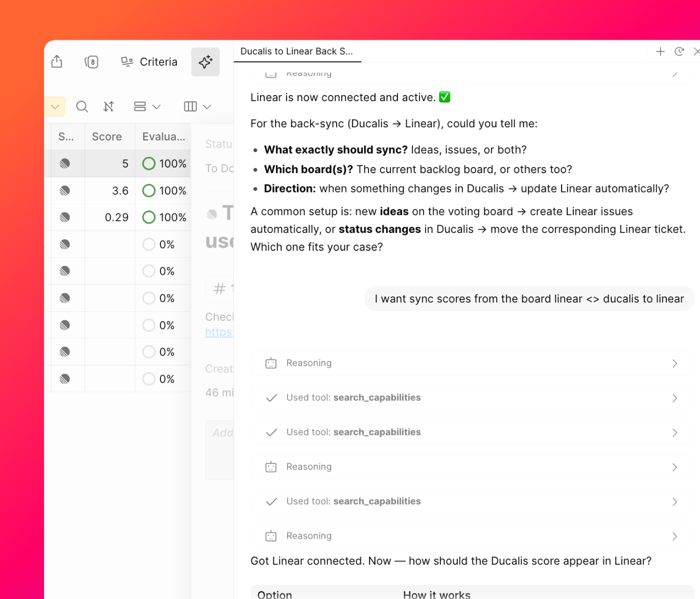Click 100% evaluation progress in score 3.6 row

(164, 190)
